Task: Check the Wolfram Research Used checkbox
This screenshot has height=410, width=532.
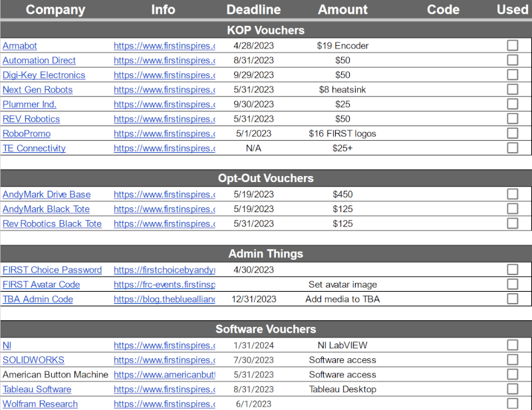Action: pyautogui.click(x=512, y=403)
